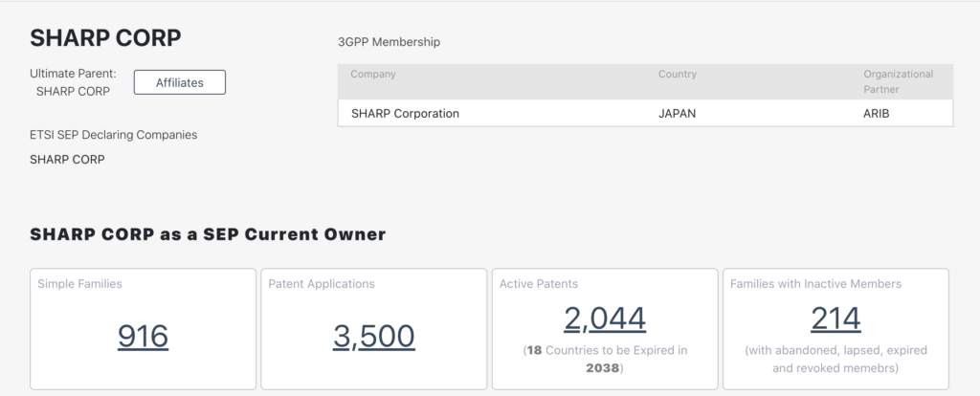This screenshot has width=980, height=396.
Task: Click the Simple Families card label
Action: (80, 283)
